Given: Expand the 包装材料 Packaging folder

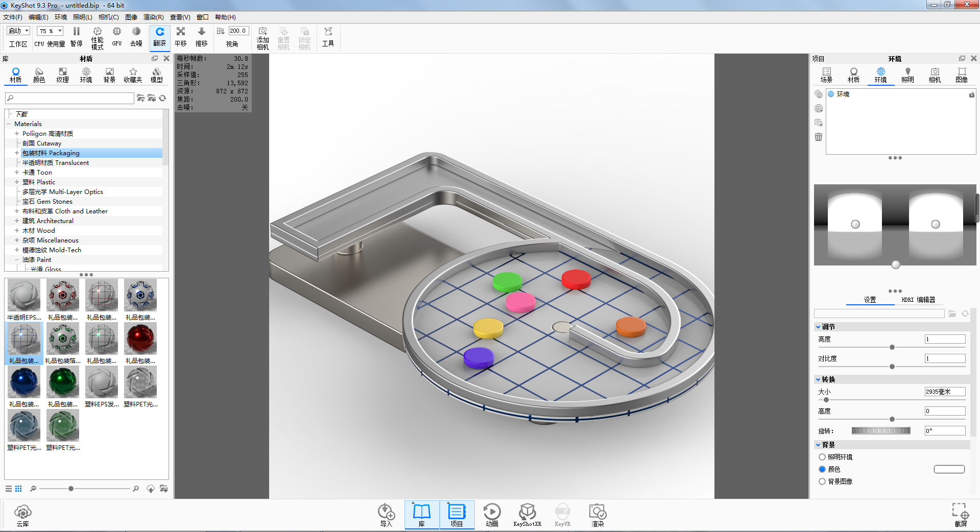Looking at the screenshot, I should coord(17,153).
